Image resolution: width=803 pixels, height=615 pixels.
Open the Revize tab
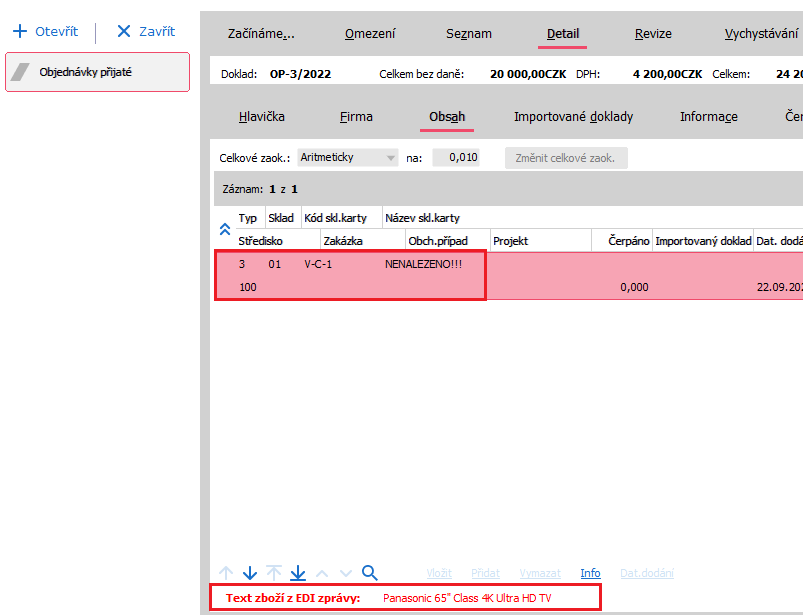[653, 33]
